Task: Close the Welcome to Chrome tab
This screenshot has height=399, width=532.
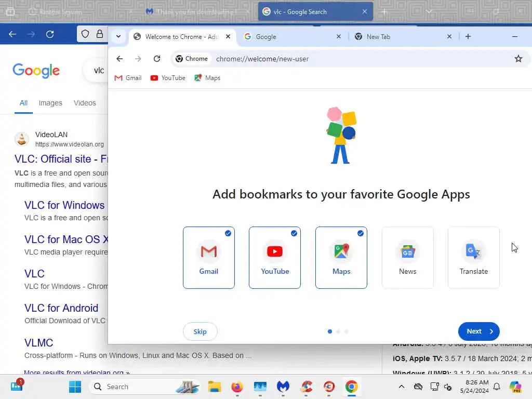Action: click(228, 36)
